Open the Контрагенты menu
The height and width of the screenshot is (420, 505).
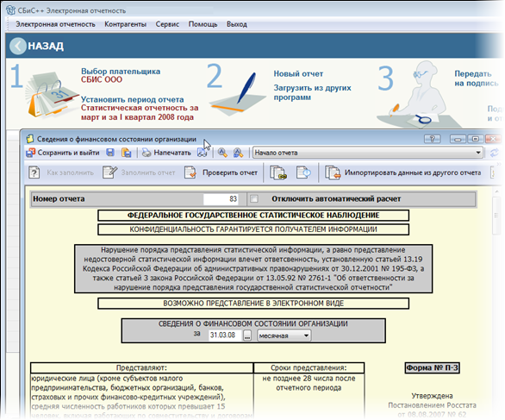point(125,24)
